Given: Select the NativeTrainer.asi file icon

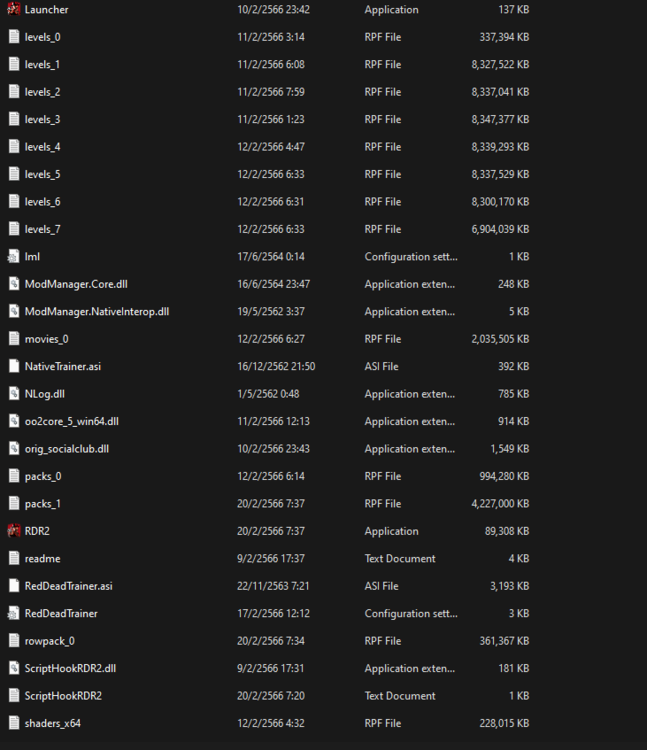Looking at the screenshot, I should (x=14, y=366).
